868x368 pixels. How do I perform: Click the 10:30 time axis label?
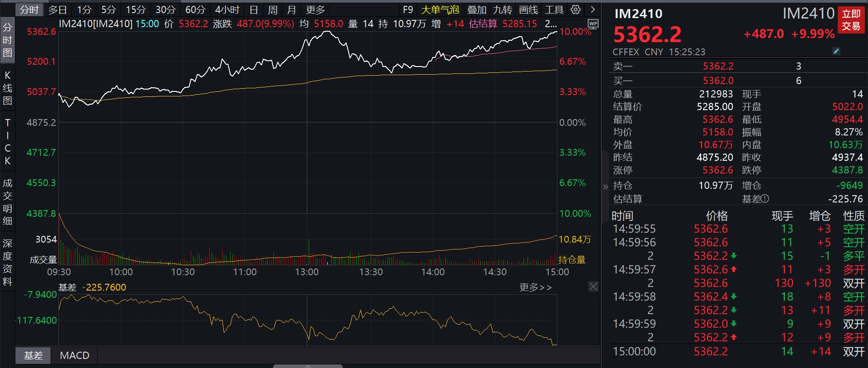click(x=183, y=272)
